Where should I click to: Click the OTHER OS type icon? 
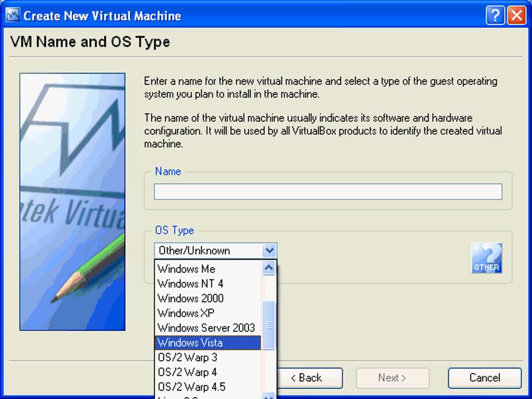coord(486,258)
